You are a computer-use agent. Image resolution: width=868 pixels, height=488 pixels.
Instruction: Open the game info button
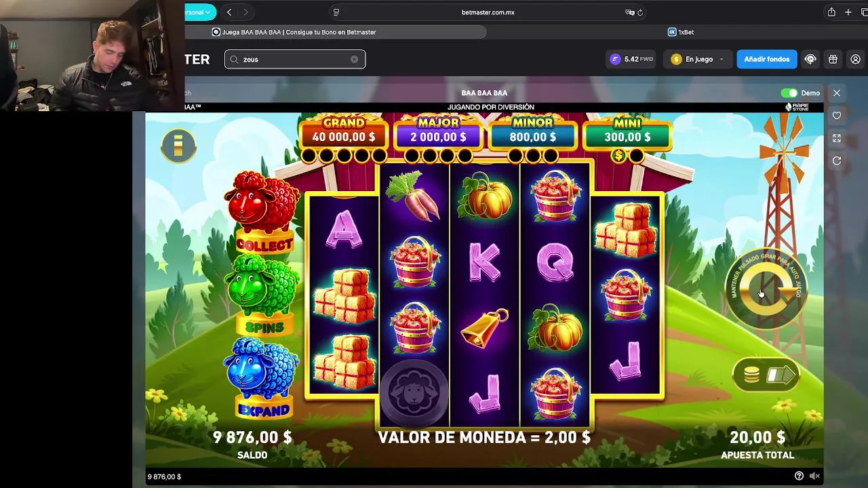pos(178,145)
